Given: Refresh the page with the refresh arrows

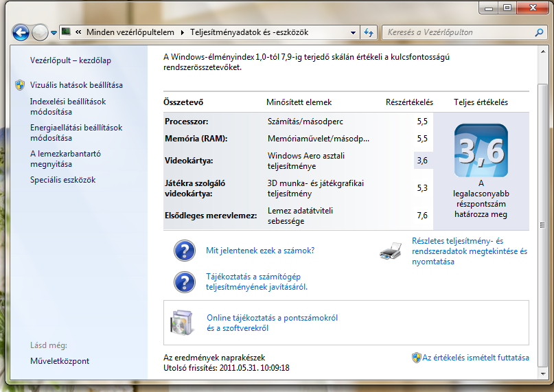Looking at the screenshot, I should (369, 32).
